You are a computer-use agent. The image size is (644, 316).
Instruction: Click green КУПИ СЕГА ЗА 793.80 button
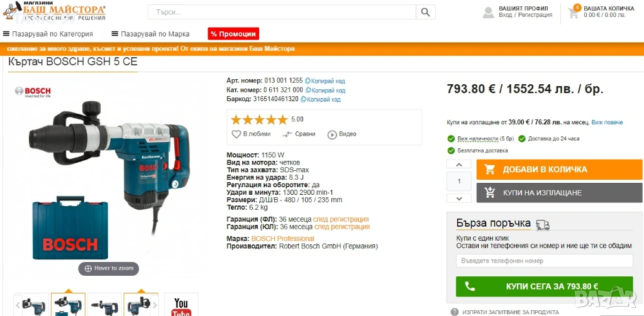click(544, 286)
